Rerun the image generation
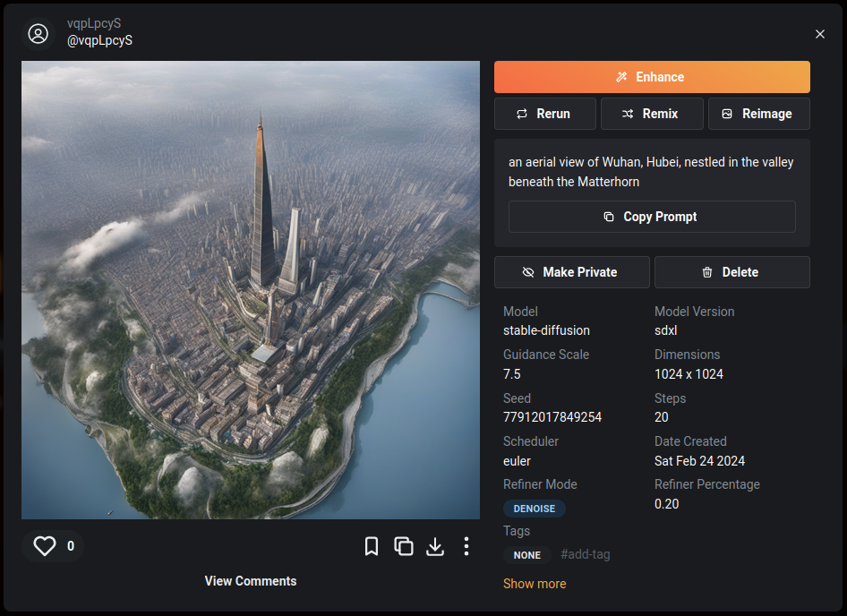The height and width of the screenshot is (616, 847). tap(544, 114)
